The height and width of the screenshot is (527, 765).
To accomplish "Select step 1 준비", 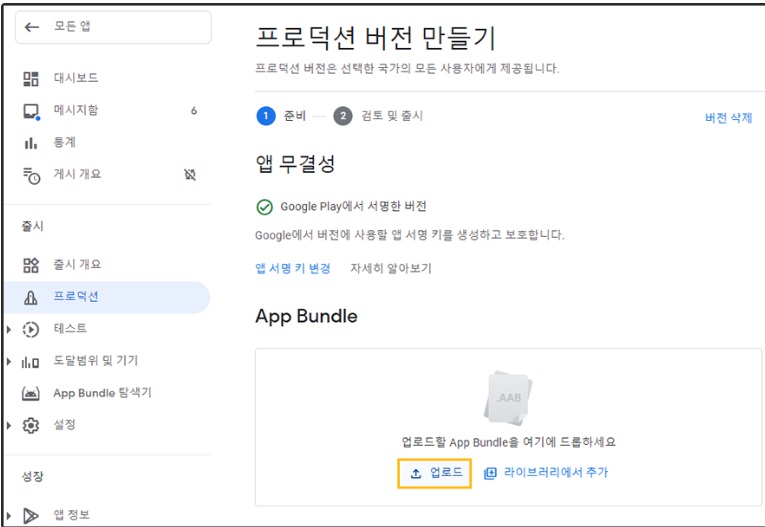I will (281, 116).
